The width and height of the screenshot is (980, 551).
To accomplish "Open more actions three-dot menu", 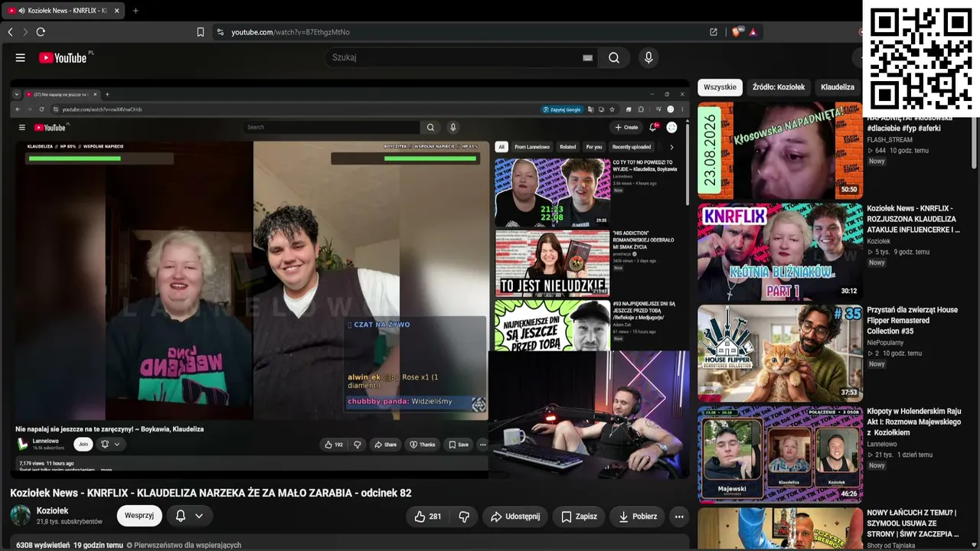I will 679,517.
